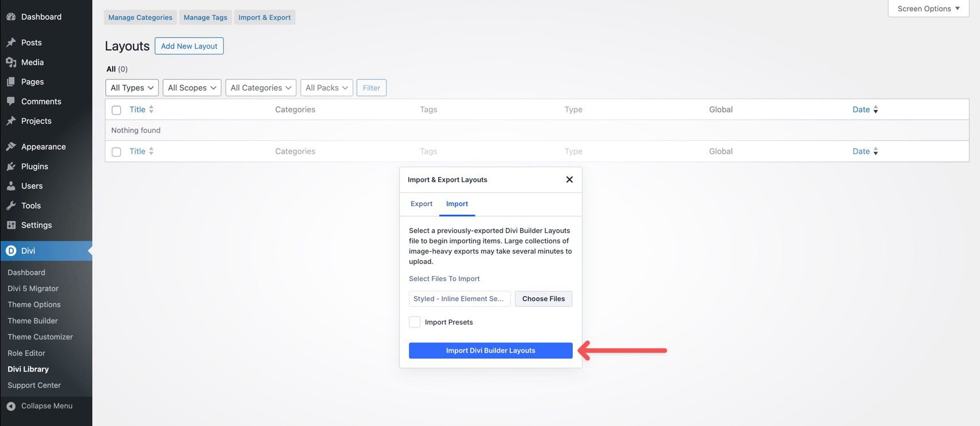Click Select Files To Import label

point(444,279)
